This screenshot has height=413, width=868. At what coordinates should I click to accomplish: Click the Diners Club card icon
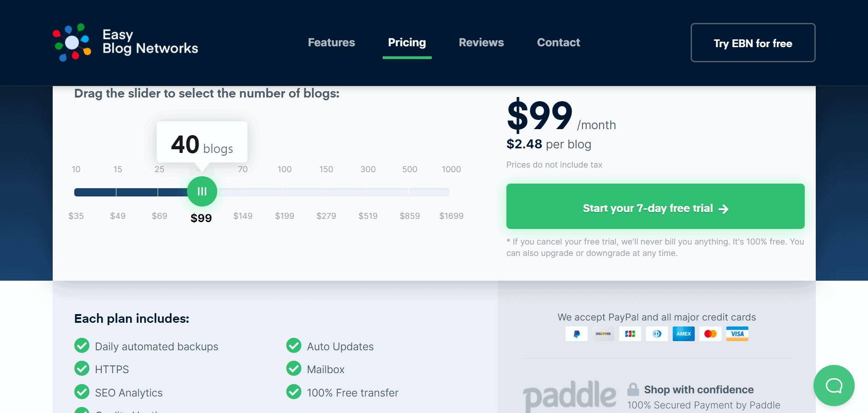click(657, 334)
